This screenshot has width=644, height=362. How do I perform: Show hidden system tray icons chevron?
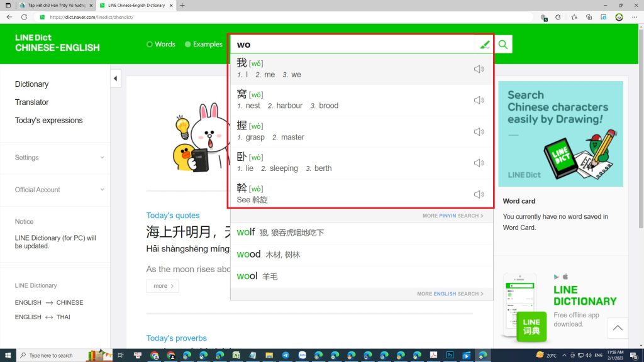(564, 356)
